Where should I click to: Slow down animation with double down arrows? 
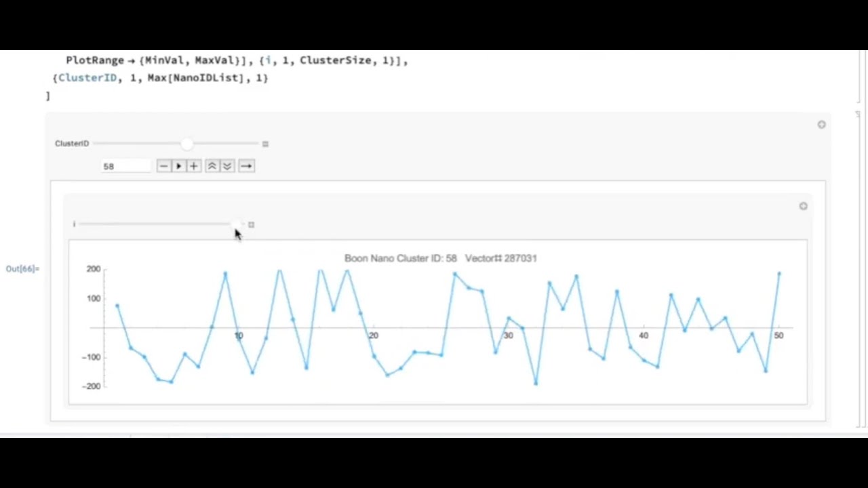227,166
